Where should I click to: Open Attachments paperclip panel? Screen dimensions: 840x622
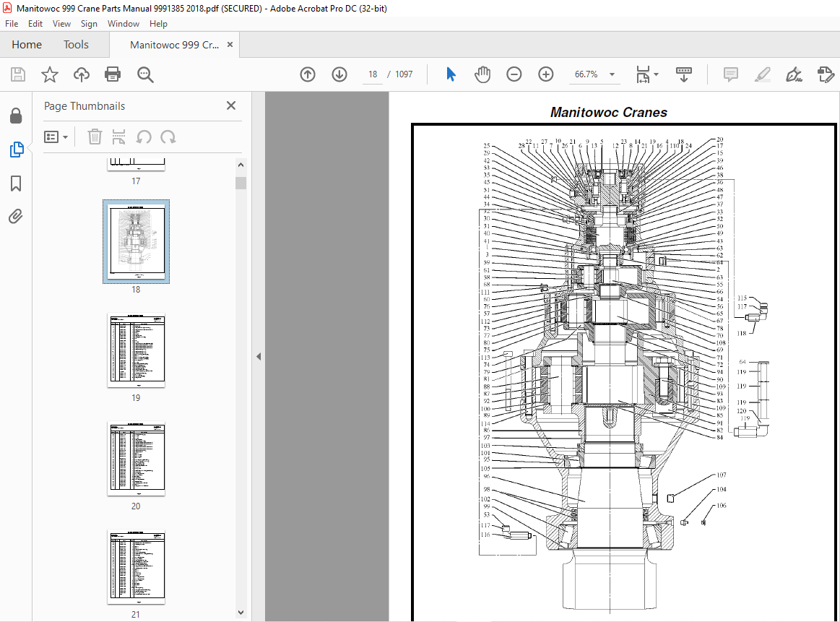(16, 217)
